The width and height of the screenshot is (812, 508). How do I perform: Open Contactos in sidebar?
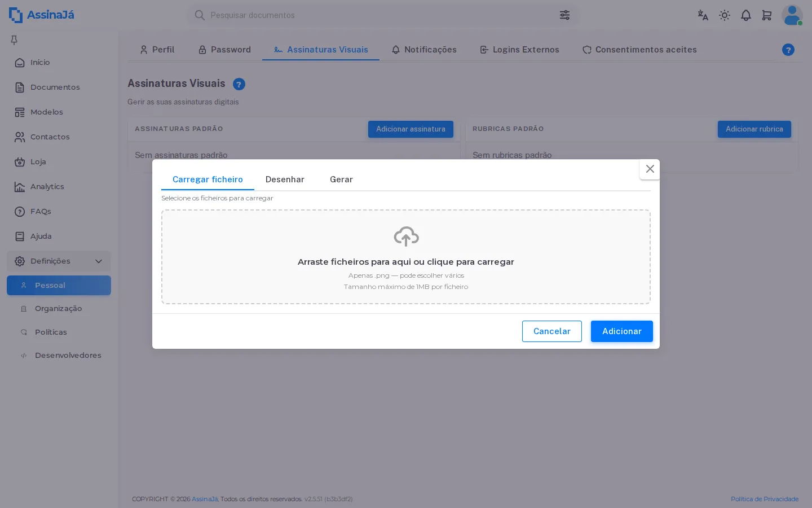point(59,137)
